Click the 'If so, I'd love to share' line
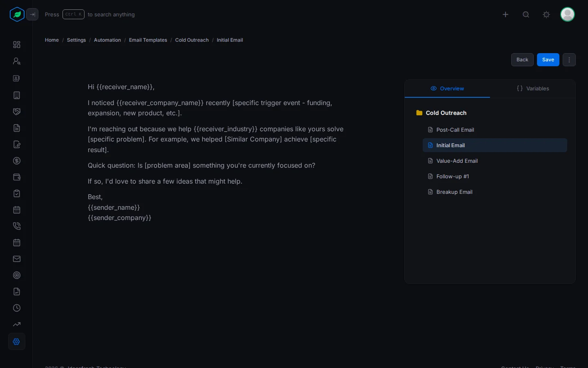 (x=165, y=181)
